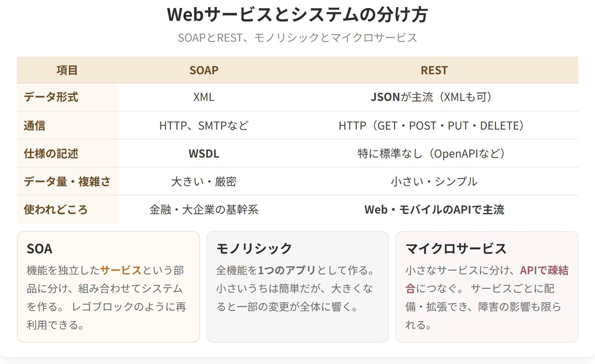Viewport: 595px width, 364px height.
Task: Click bold '1つのアプリ' in モノリシック card
Action: tap(287, 270)
